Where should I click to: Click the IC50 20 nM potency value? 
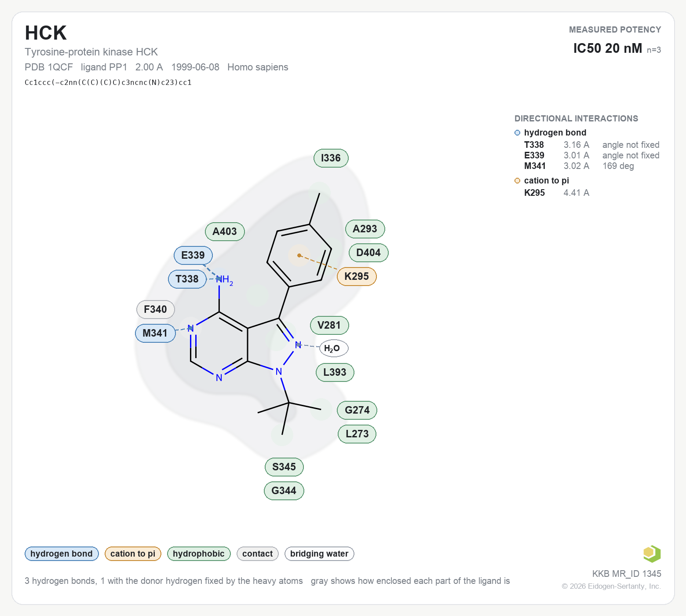pos(608,48)
